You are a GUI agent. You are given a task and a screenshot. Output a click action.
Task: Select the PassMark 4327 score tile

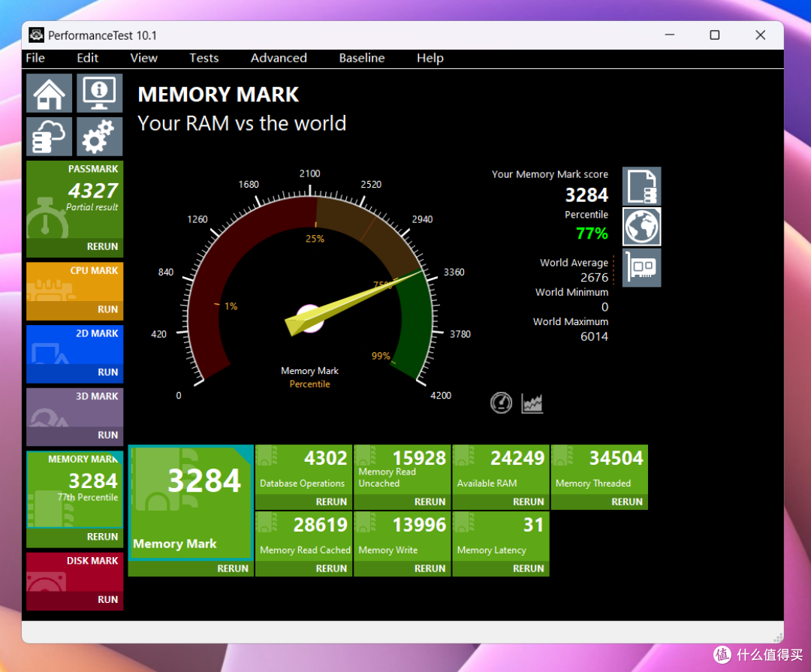pos(75,200)
